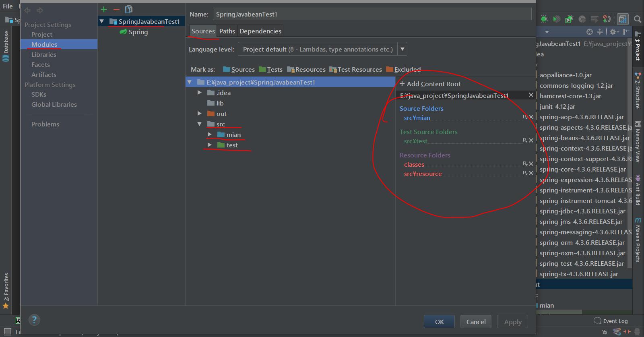Image resolution: width=644 pixels, height=337 pixels.
Task: Switch to the Paths tab
Action: (227, 31)
